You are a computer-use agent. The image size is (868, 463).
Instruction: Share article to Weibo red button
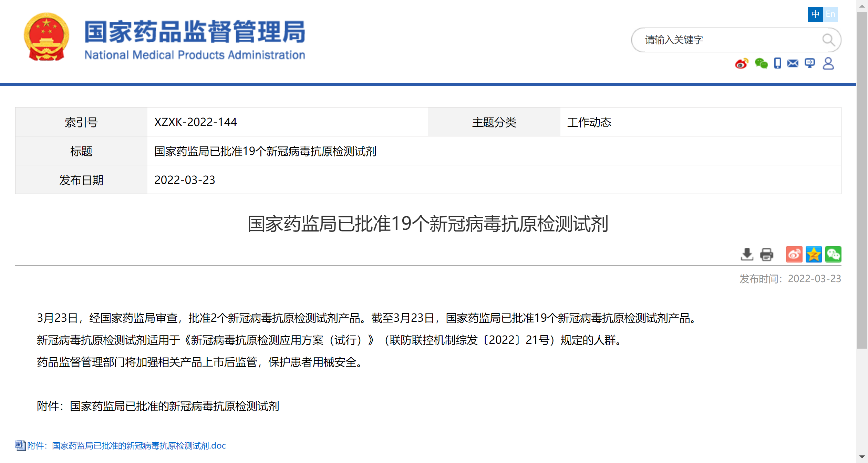point(794,254)
